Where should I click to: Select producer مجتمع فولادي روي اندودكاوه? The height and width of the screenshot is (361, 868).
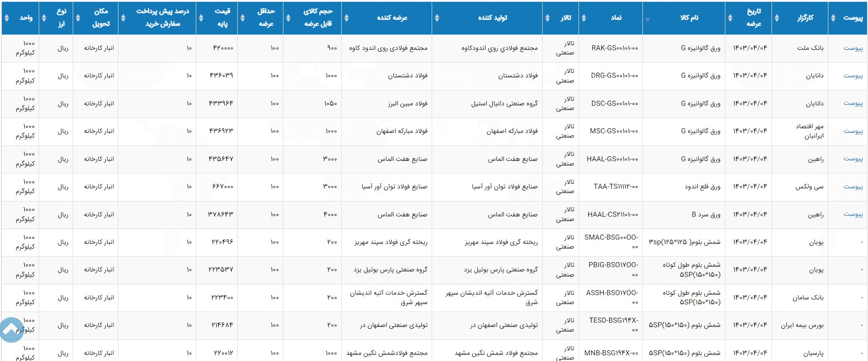[499, 48]
